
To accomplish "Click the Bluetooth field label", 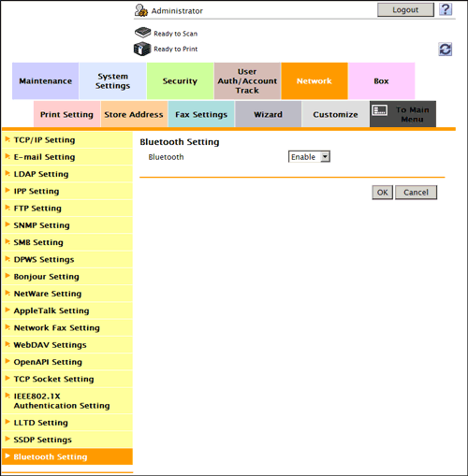I will [x=166, y=157].
